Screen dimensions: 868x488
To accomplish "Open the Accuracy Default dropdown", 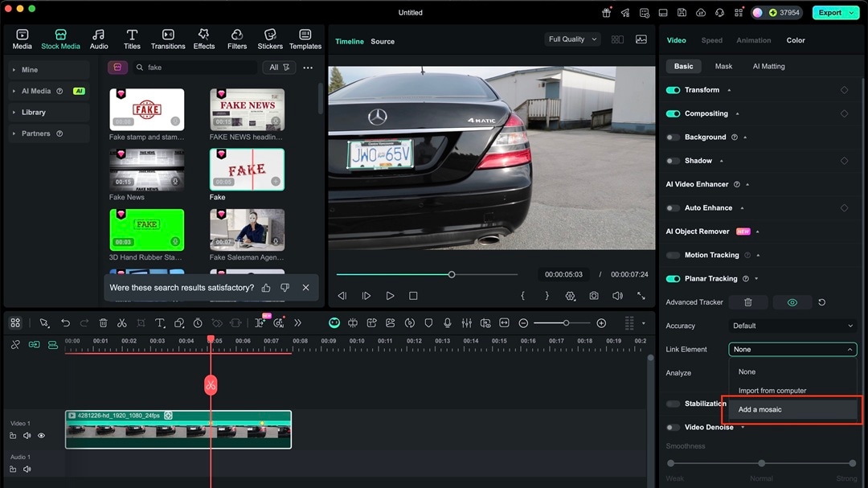I will pyautogui.click(x=792, y=326).
